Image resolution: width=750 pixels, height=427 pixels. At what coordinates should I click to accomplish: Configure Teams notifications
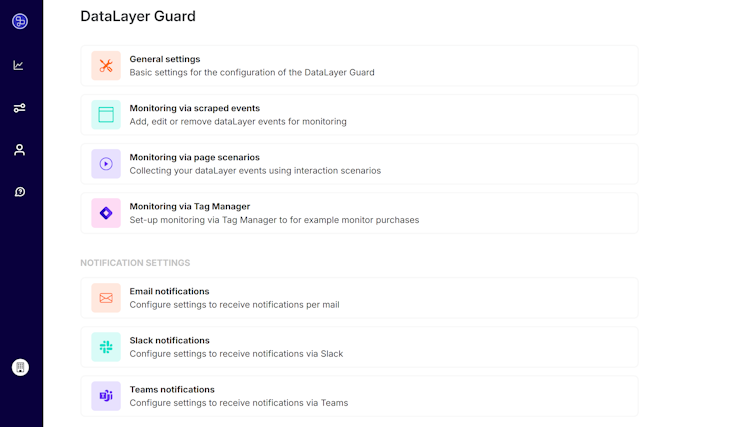[x=171, y=389]
